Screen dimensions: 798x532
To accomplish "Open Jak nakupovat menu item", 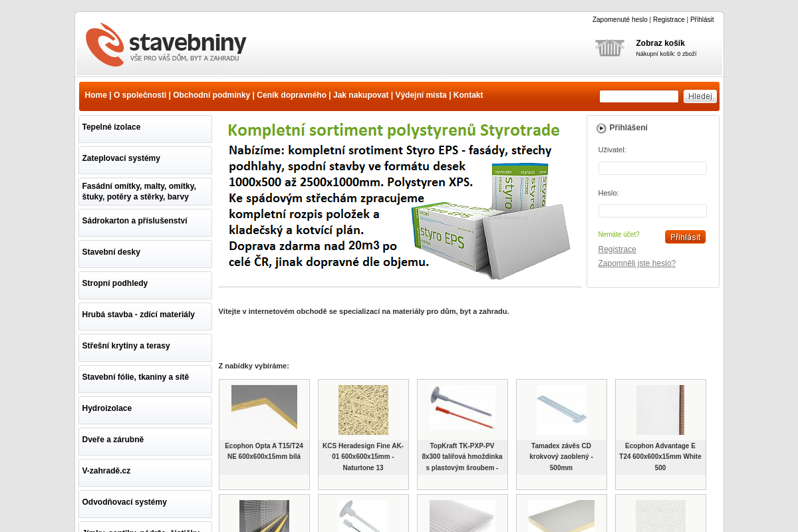I will [x=361, y=95].
